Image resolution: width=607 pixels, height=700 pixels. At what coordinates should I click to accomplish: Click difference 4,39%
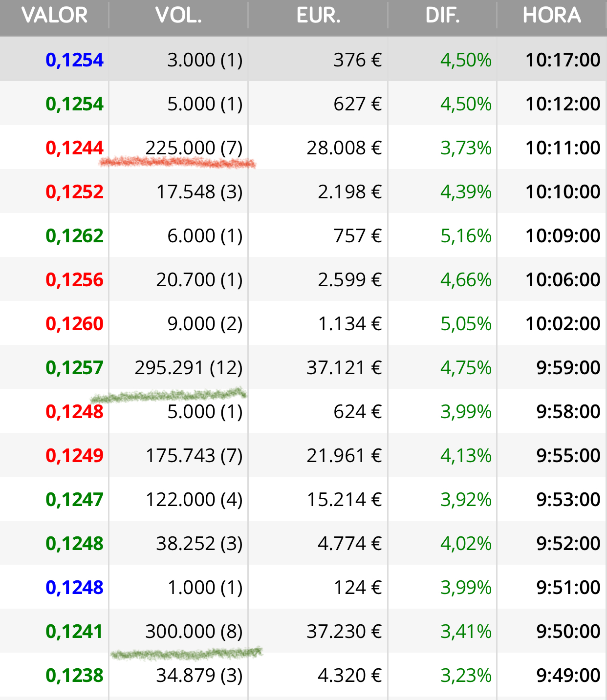coord(466,192)
